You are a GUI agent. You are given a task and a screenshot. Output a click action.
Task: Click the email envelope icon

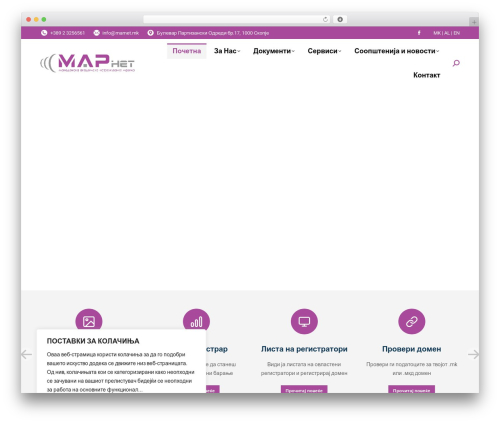[x=96, y=33]
